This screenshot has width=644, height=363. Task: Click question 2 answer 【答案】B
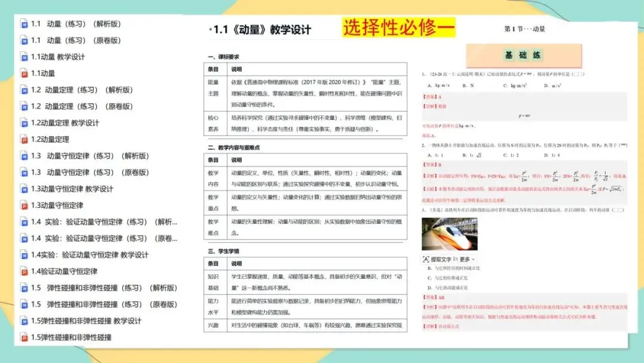(432, 165)
